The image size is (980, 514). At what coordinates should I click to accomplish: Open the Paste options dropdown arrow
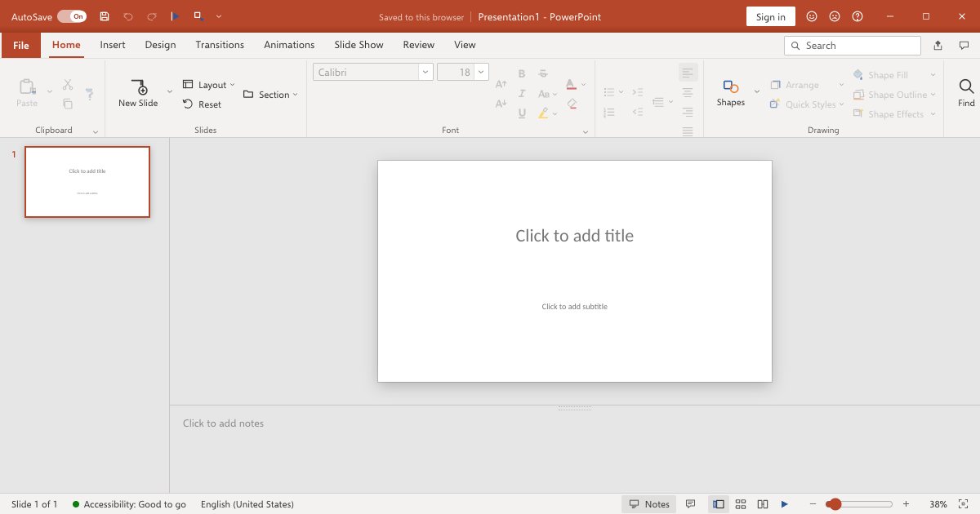(x=50, y=91)
